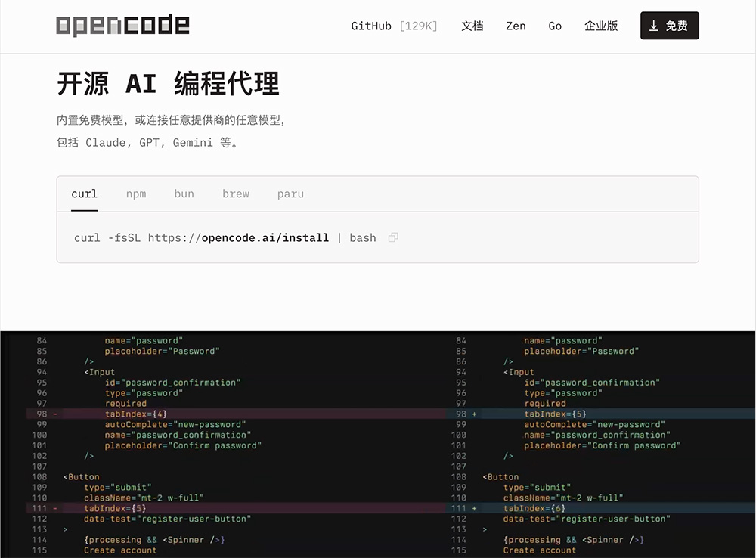This screenshot has width=756, height=558.
Task: Switch to the bun install tab
Action: click(x=184, y=194)
